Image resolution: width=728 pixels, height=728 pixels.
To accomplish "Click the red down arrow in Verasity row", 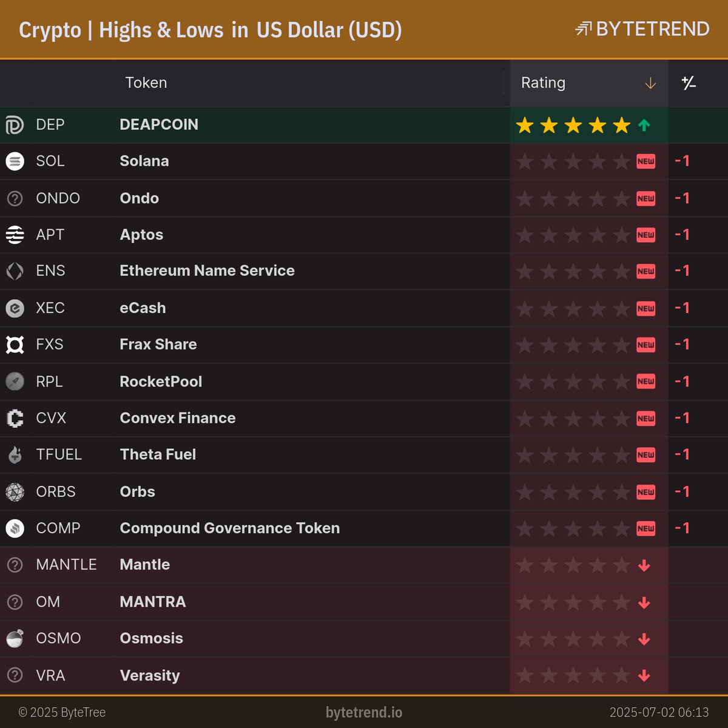I will click(644, 676).
